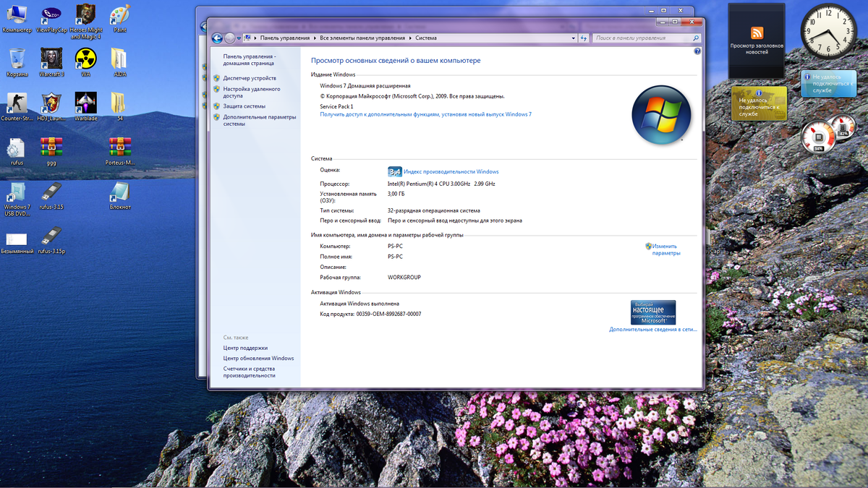Open the Paint desktop shortcut
The width and height of the screenshot is (868, 488).
[120, 18]
